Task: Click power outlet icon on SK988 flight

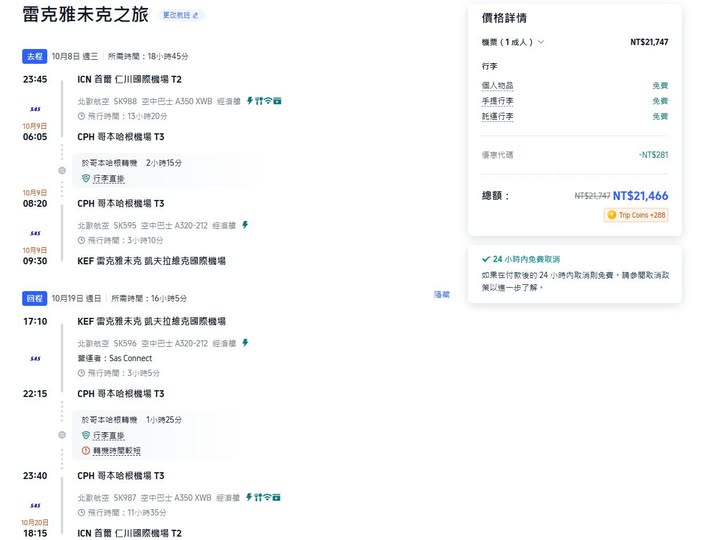Action: [x=250, y=101]
